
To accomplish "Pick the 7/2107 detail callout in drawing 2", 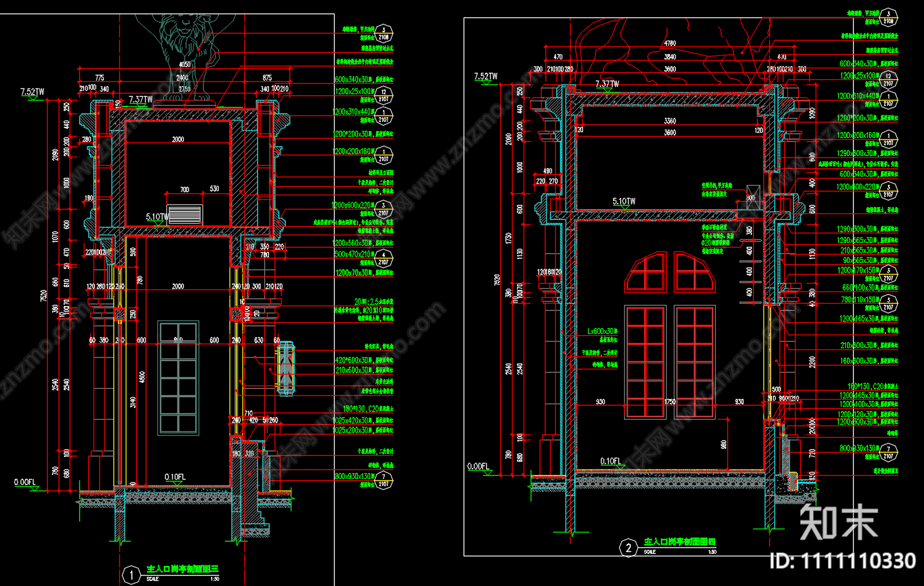I will pyautogui.click(x=889, y=452).
